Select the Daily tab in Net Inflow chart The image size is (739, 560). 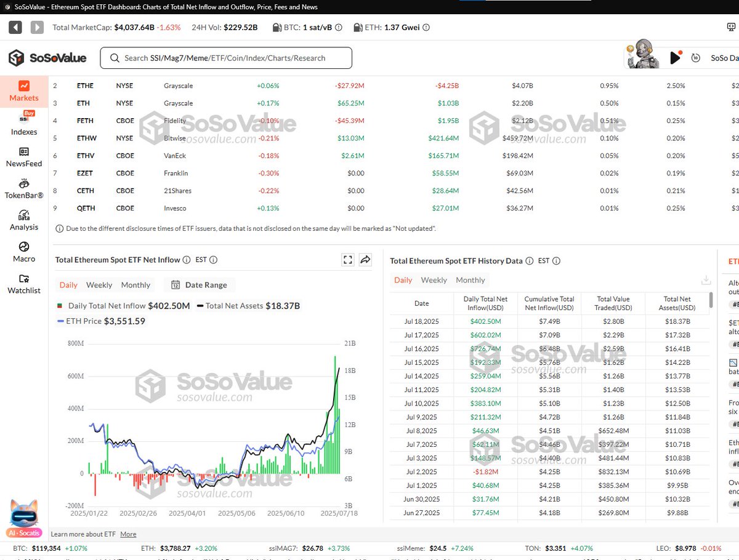pyautogui.click(x=68, y=285)
